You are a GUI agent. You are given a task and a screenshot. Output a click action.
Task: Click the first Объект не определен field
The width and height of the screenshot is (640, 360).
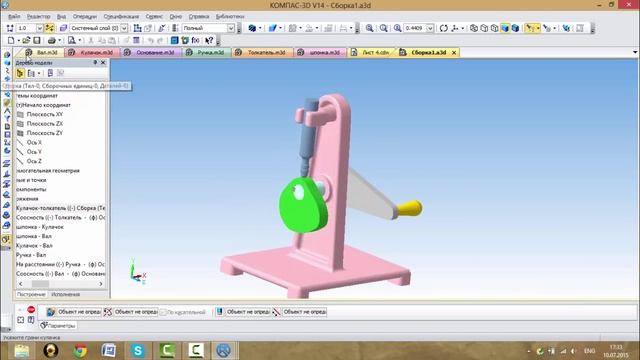click(x=79, y=312)
